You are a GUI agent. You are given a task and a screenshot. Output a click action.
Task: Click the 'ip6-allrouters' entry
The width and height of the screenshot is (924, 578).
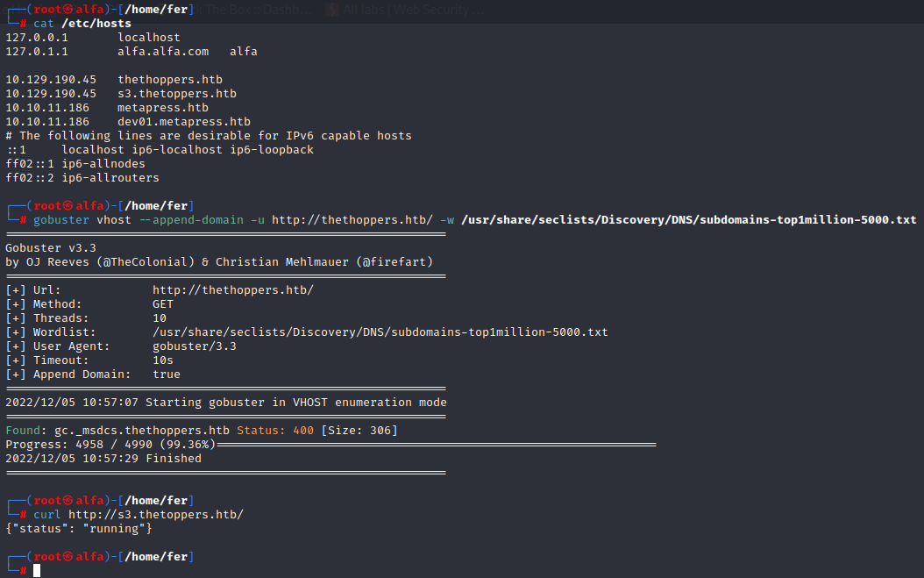110,178
